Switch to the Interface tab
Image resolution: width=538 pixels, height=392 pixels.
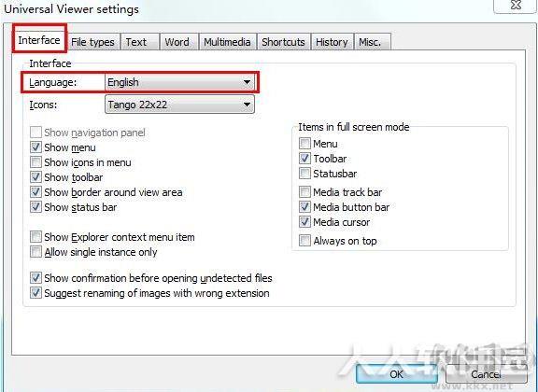click(39, 40)
